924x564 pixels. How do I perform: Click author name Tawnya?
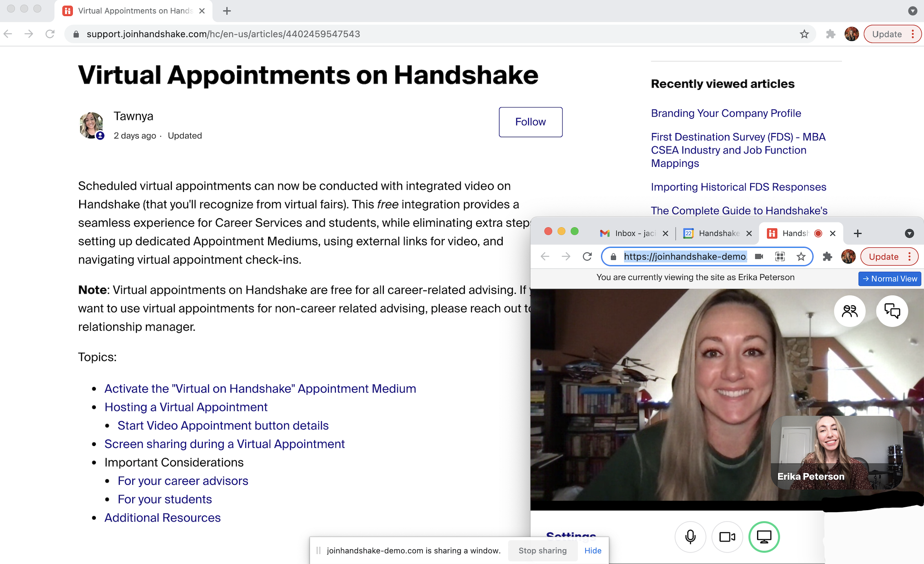(133, 116)
